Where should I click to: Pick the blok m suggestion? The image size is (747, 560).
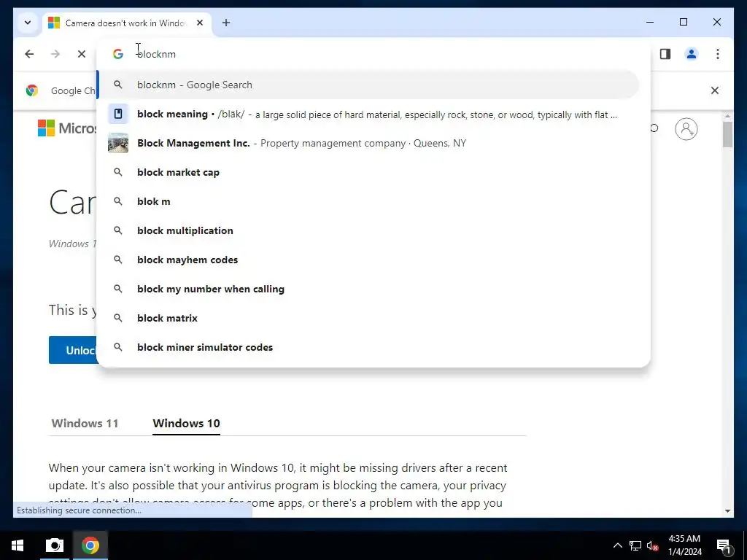click(x=368, y=201)
